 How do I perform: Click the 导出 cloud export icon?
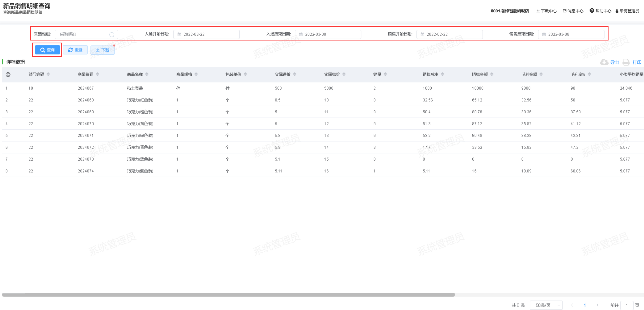click(604, 62)
